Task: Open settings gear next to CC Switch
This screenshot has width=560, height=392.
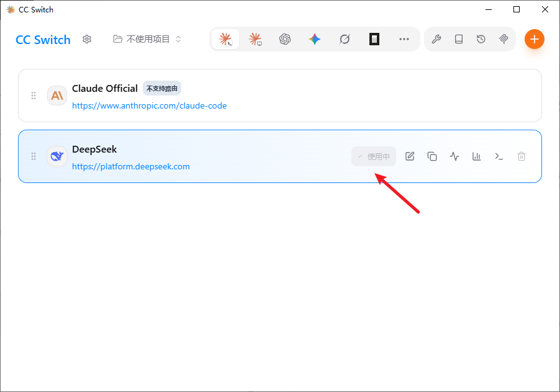Action: click(x=87, y=39)
